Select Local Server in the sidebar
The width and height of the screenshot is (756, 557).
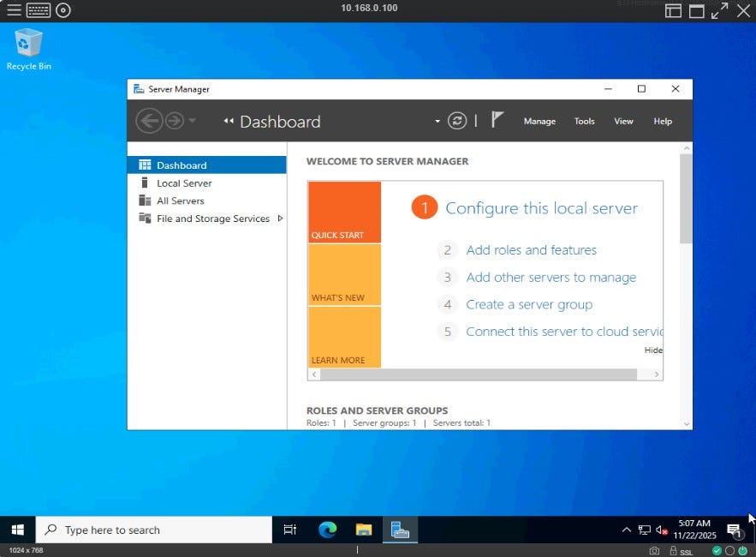click(184, 183)
